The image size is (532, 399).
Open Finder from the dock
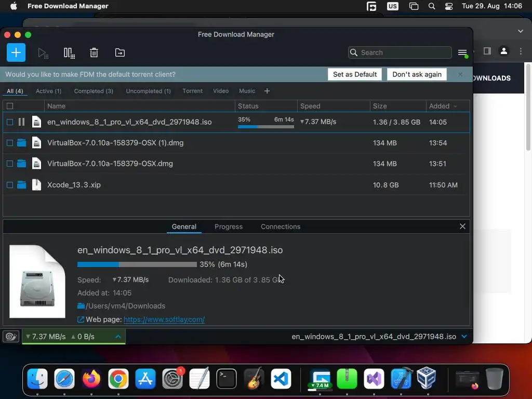point(37,379)
